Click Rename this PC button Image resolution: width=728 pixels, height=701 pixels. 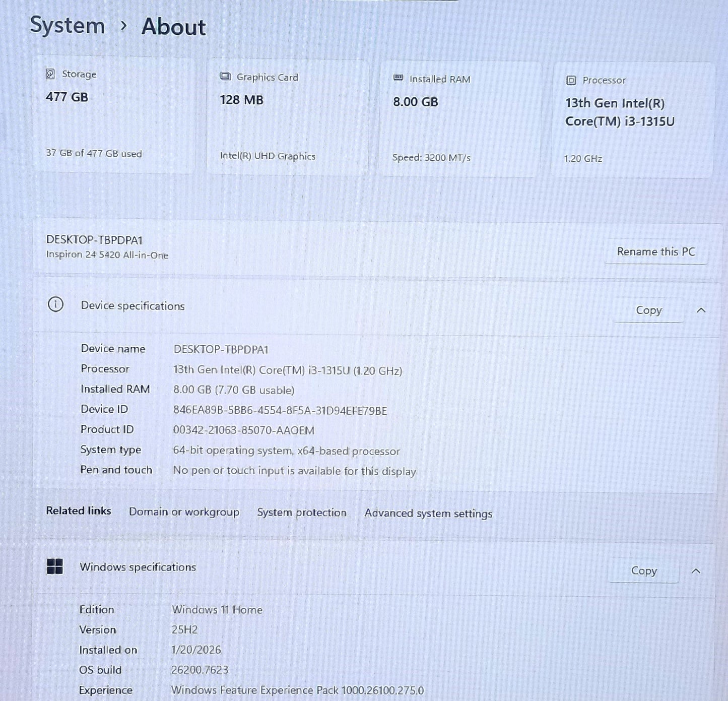pyautogui.click(x=655, y=251)
